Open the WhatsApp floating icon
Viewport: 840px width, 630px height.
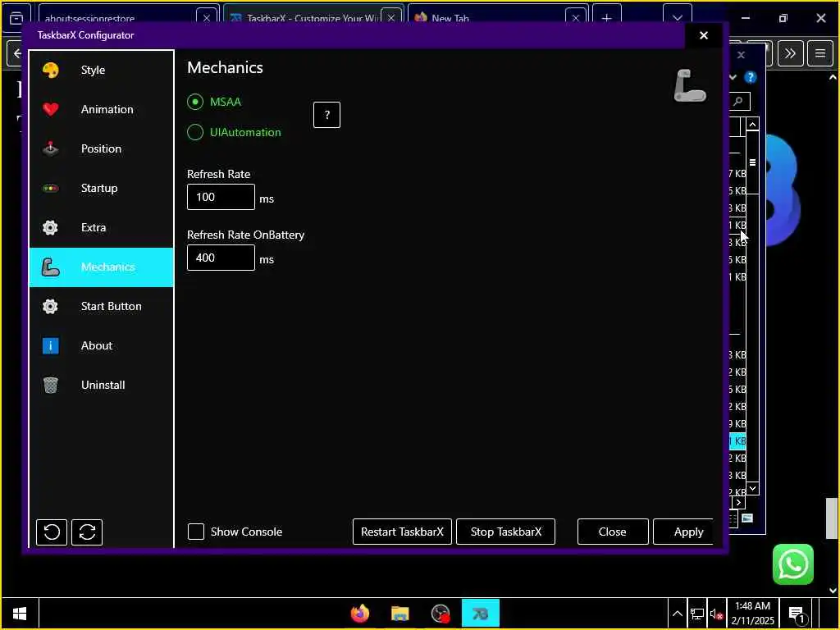[x=793, y=564]
